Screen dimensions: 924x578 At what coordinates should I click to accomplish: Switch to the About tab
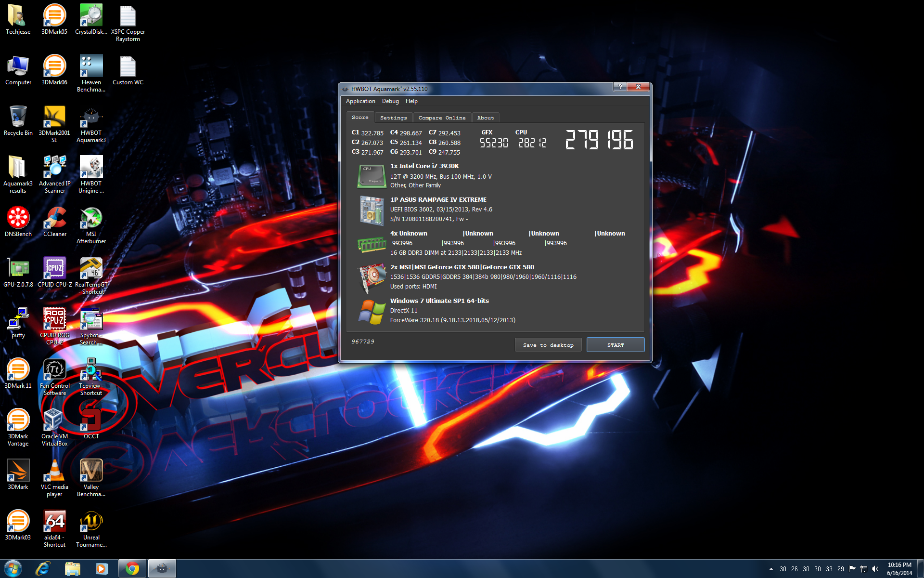486,118
